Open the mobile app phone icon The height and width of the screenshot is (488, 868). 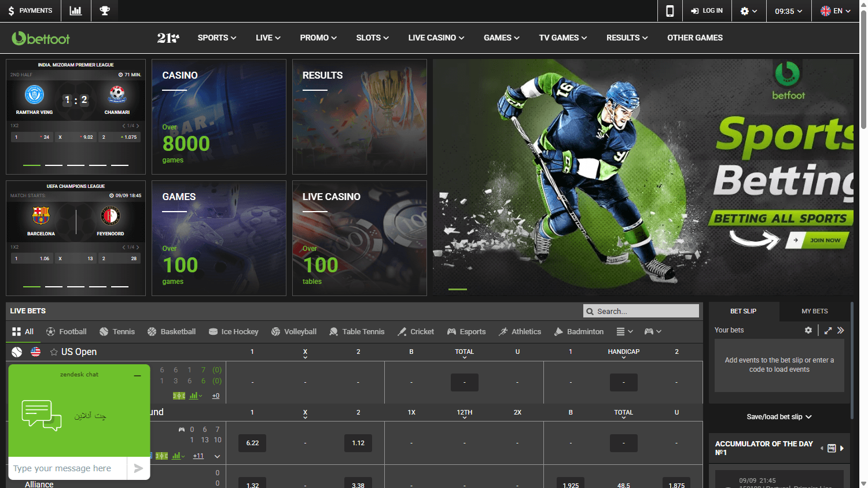click(x=670, y=10)
